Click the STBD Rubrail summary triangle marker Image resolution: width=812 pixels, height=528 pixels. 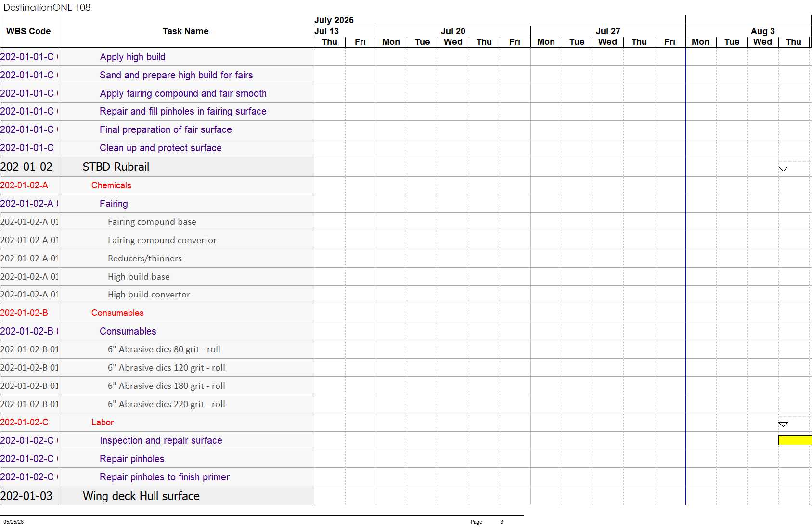[783, 169]
